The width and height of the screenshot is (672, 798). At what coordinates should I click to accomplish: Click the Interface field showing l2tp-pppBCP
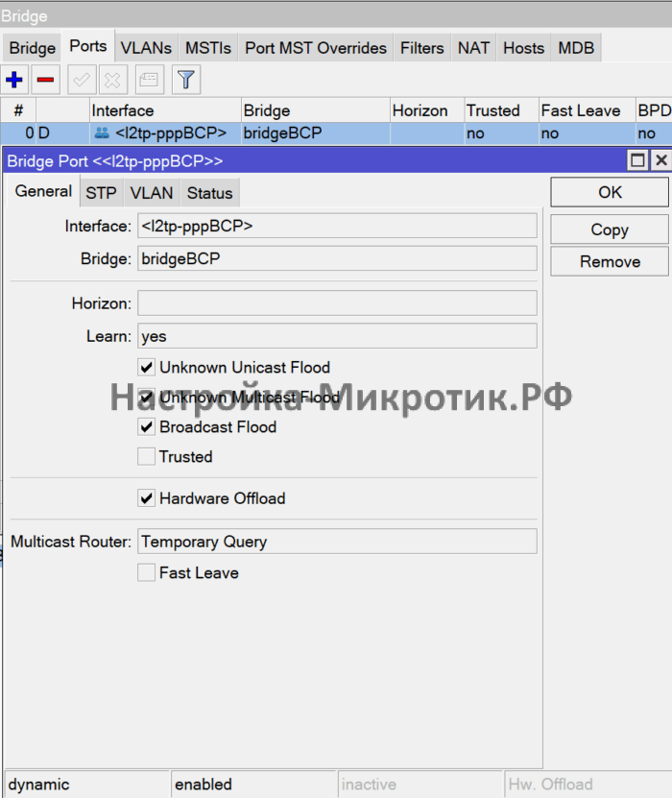[x=337, y=226]
